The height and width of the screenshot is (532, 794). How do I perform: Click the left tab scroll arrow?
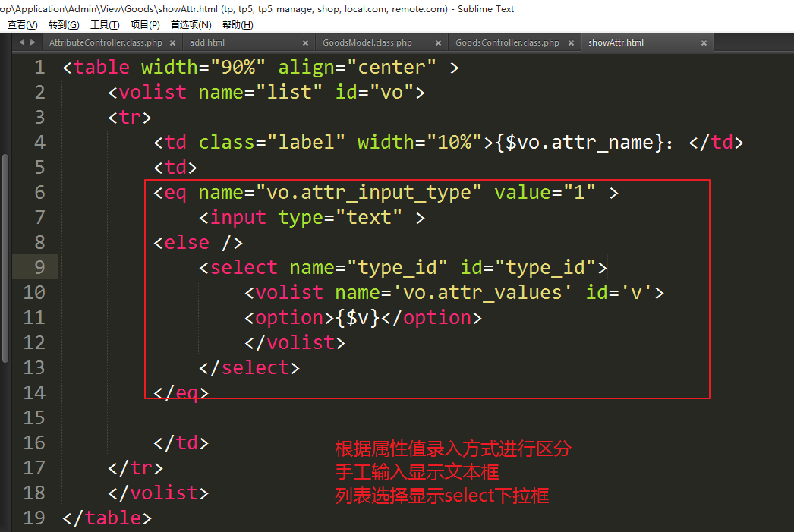[x=21, y=42]
